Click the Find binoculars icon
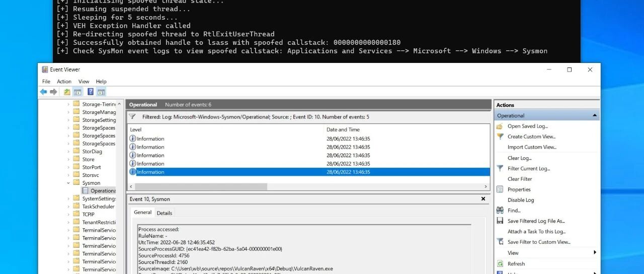 [x=500, y=211]
